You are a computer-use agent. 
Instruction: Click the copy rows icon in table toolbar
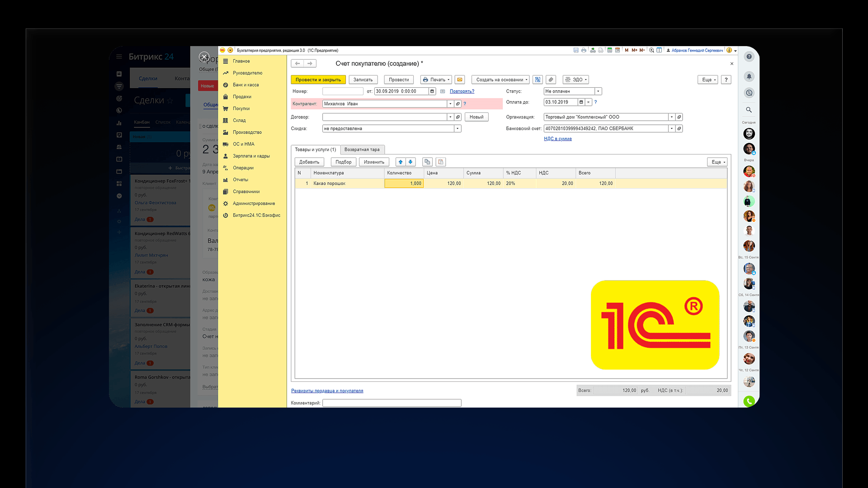coord(427,162)
